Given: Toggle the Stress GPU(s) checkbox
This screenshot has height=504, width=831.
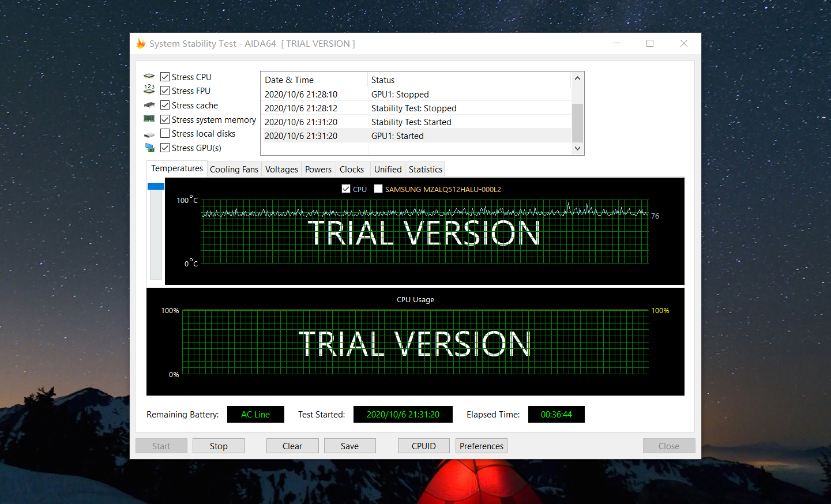Looking at the screenshot, I should tap(165, 148).
